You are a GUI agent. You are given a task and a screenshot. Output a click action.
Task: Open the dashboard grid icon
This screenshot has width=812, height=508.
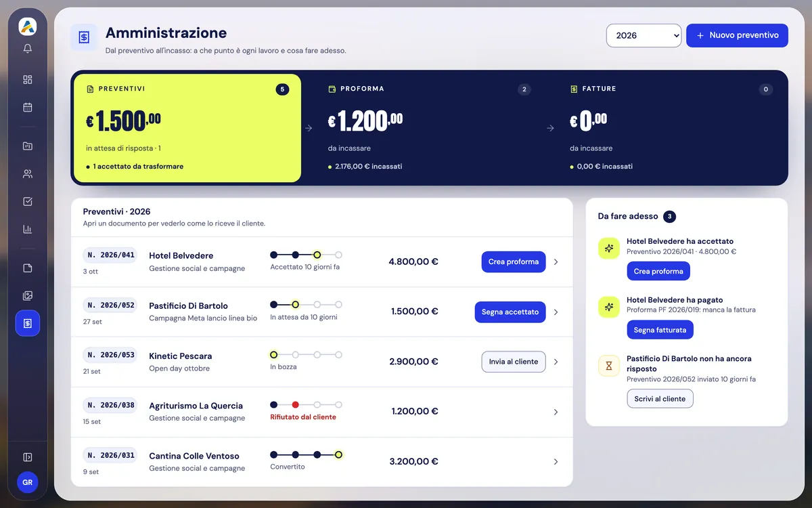(x=28, y=79)
